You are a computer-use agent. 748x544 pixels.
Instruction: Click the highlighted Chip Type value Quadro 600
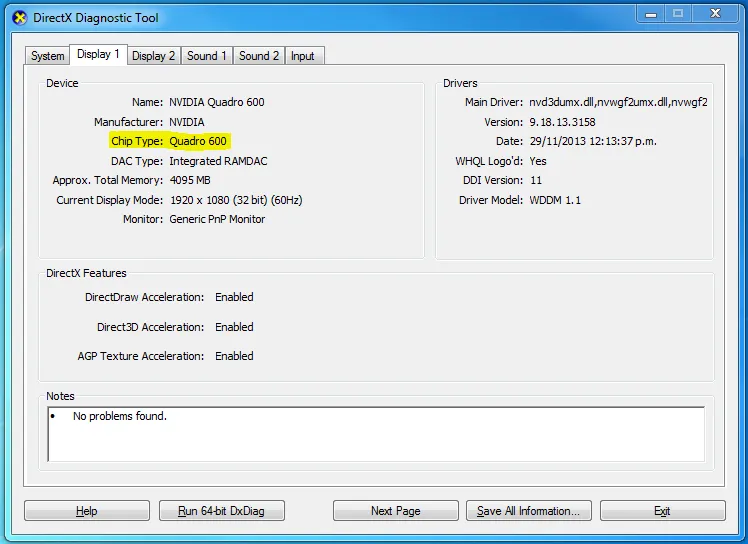coord(198,141)
